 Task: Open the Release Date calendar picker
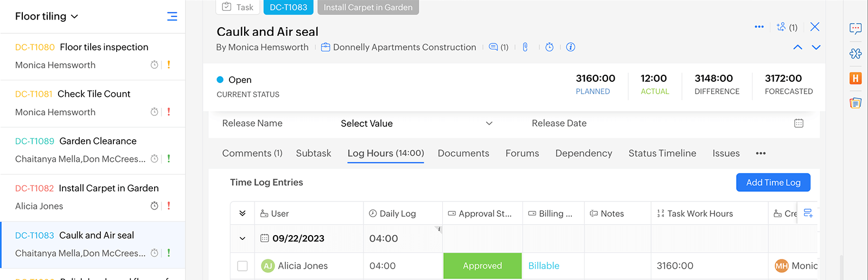pyautogui.click(x=799, y=123)
